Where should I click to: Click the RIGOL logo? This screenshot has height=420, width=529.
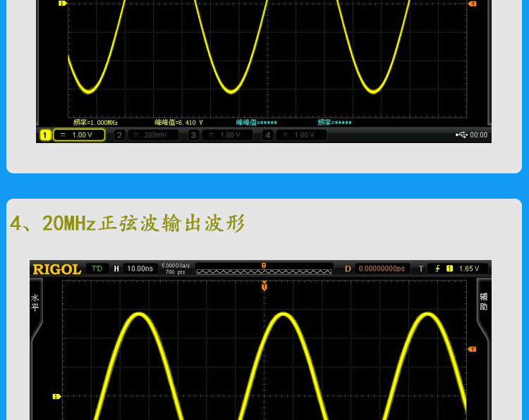[57, 269]
